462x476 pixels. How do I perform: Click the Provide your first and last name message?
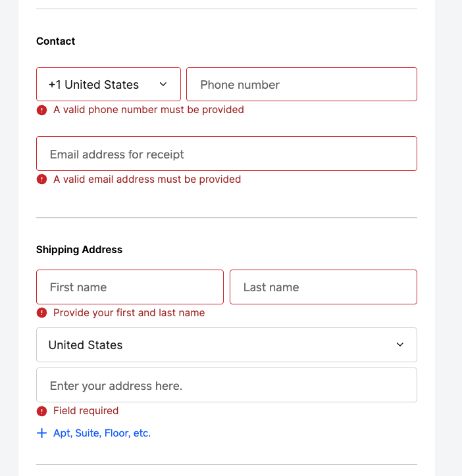pyautogui.click(x=129, y=313)
